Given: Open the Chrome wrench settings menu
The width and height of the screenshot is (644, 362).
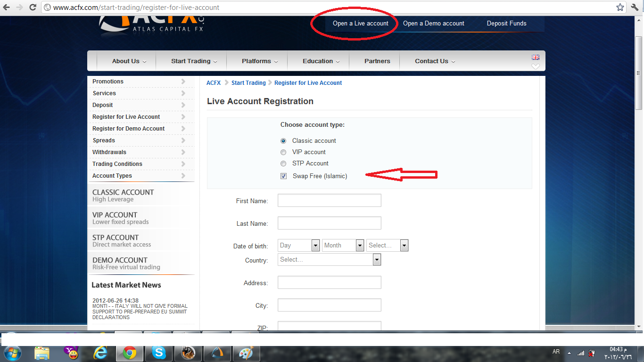Looking at the screenshot, I should (x=635, y=8).
